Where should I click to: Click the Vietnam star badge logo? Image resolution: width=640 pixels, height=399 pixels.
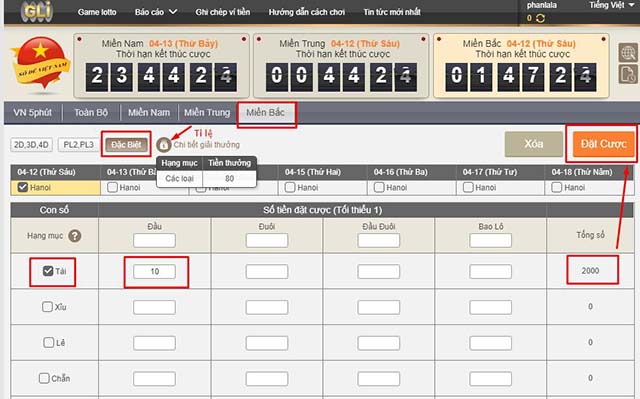pos(41,63)
